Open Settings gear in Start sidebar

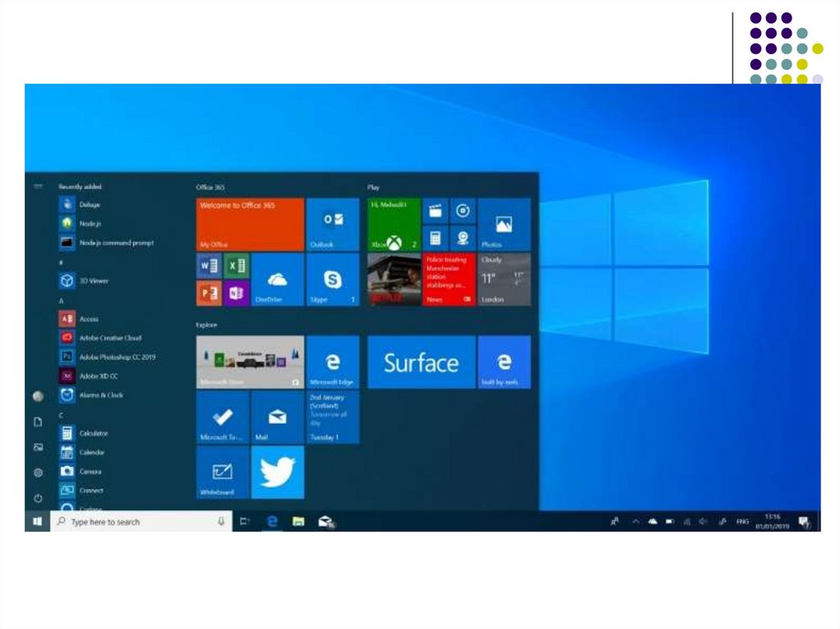click(x=38, y=472)
